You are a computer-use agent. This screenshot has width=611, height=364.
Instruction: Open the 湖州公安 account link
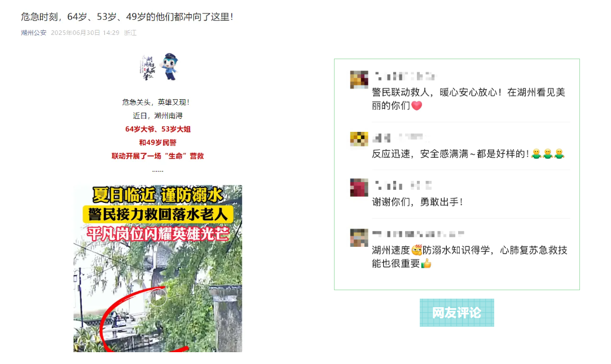(33, 33)
